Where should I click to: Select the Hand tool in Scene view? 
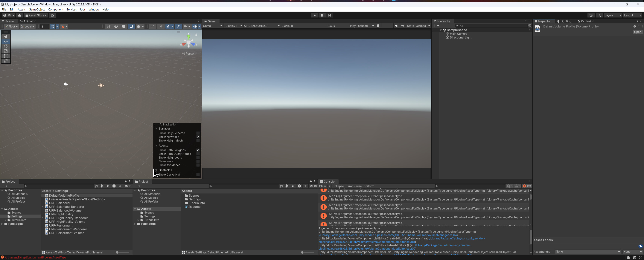click(6, 36)
